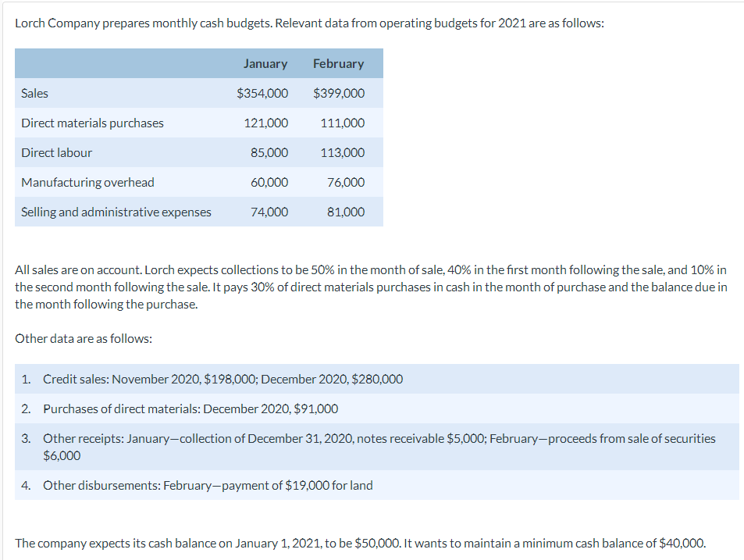Select the $399,000 February sales value
744x560 pixels.
[x=339, y=93]
